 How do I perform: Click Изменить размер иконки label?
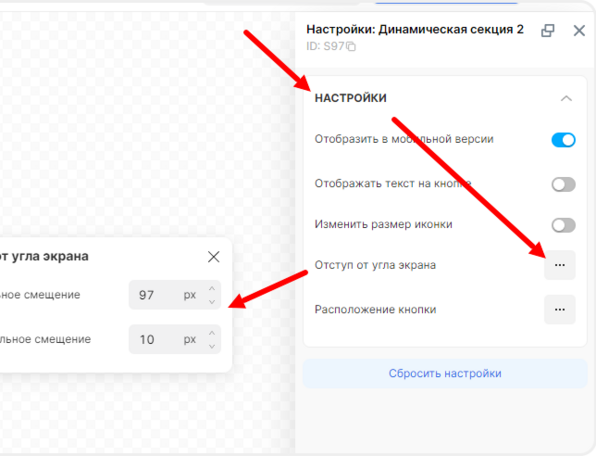click(x=384, y=224)
